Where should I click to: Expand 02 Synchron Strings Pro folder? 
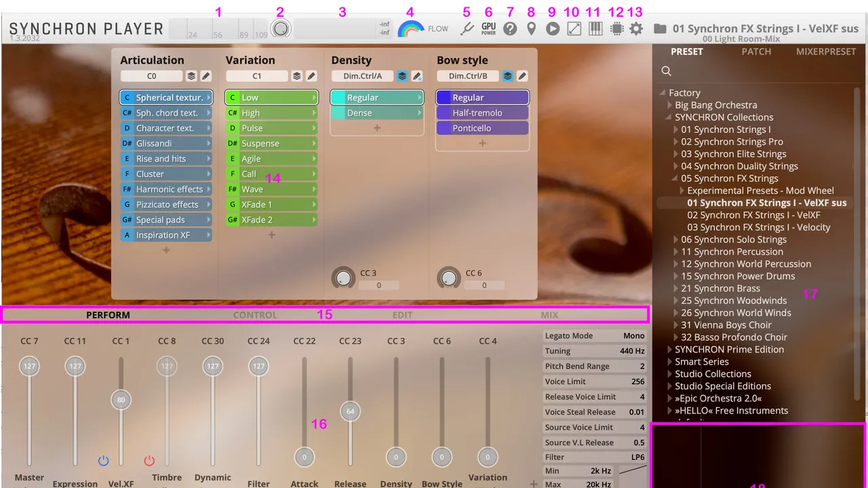click(x=676, y=142)
